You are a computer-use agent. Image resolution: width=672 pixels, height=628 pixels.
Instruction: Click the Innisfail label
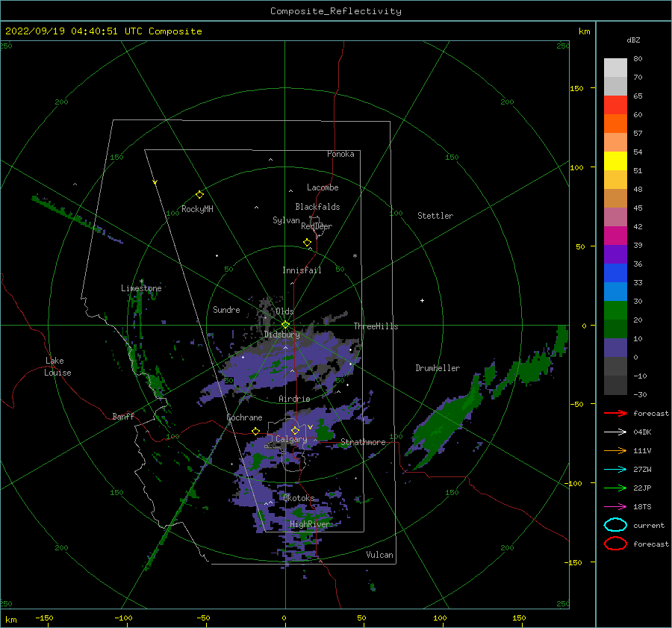pos(302,270)
